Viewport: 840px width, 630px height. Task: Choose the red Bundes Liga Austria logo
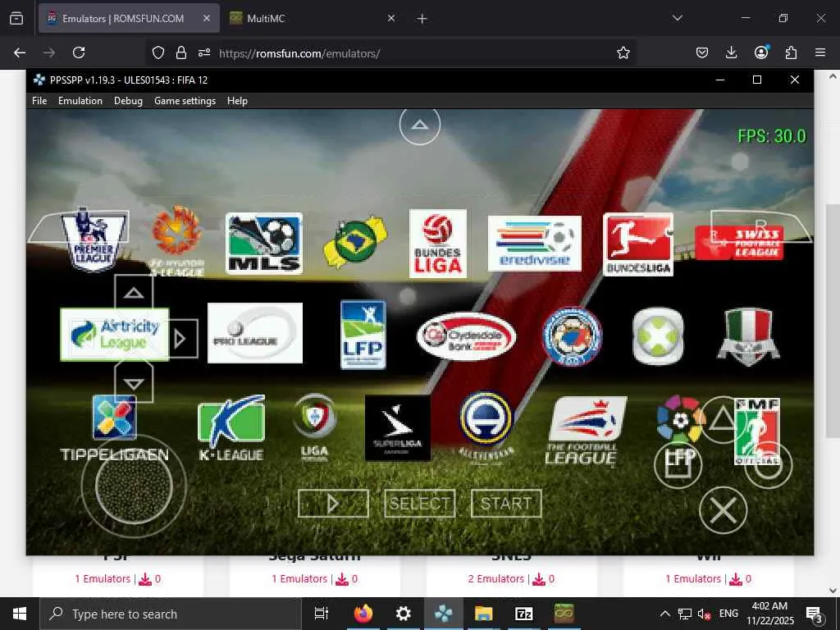click(438, 244)
